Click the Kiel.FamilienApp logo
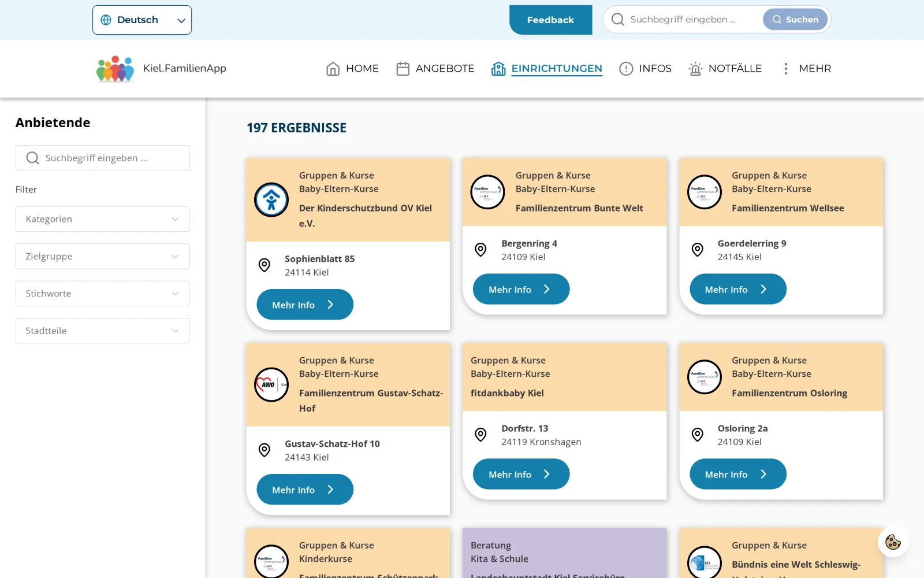924x578 pixels. tap(161, 69)
